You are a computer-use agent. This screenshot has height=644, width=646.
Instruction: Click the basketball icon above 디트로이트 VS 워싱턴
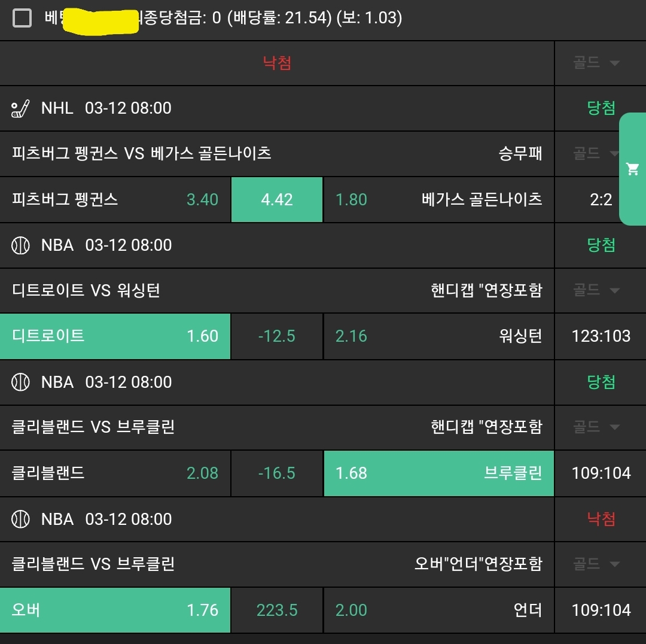[20, 245]
